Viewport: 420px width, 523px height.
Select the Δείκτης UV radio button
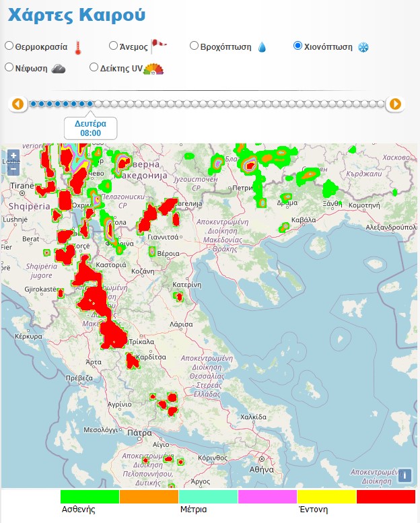click(x=94, y=67)
